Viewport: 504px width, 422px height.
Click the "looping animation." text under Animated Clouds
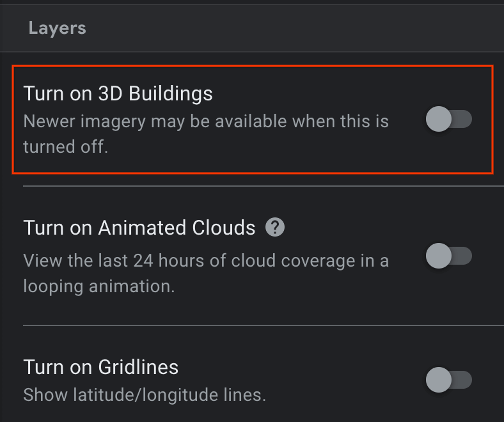[x=98, y=286]
